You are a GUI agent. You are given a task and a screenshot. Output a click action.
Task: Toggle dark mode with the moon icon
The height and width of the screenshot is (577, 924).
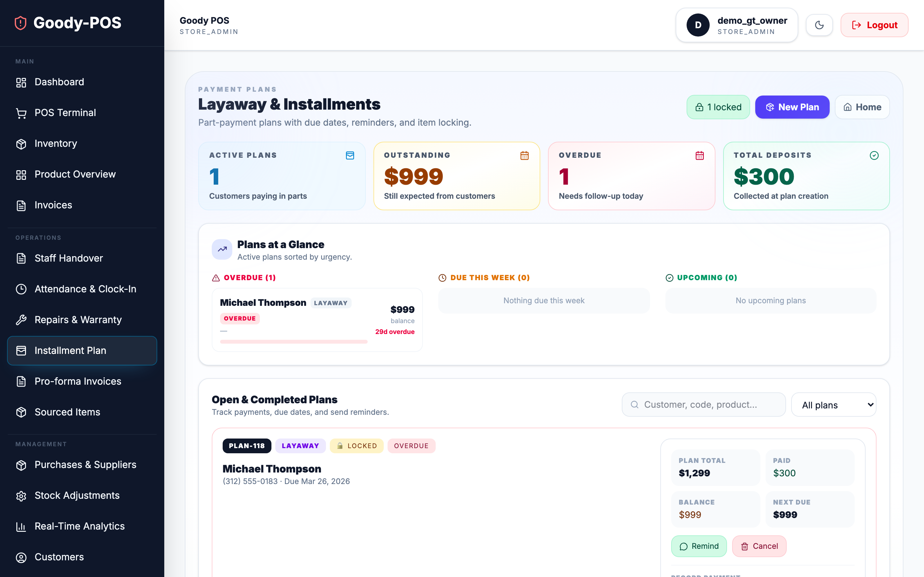click(x=819, y=25)
